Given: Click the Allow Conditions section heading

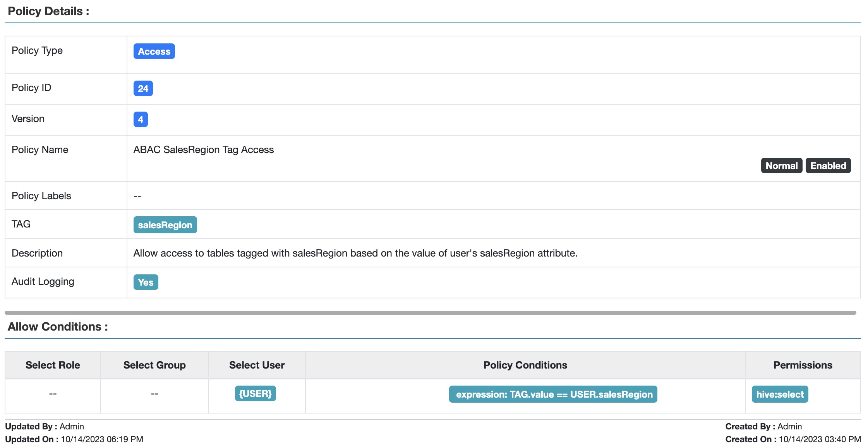Looking at the screenshot, I should (58, 327).
